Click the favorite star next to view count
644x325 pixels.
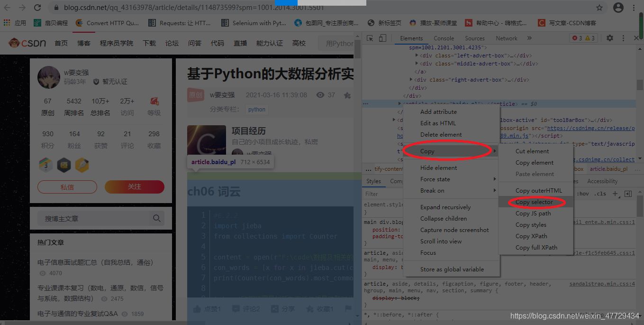click(x=347, y=95)
